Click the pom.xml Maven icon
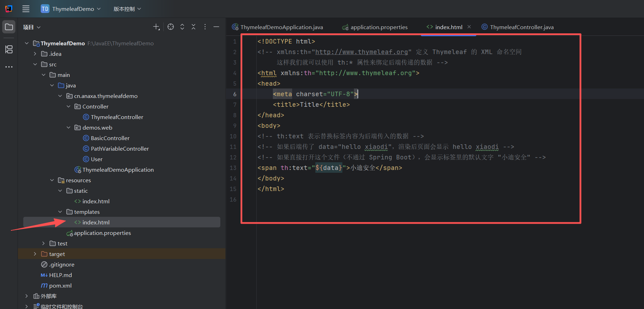This screenshot has height=309, width=644. 44,285
